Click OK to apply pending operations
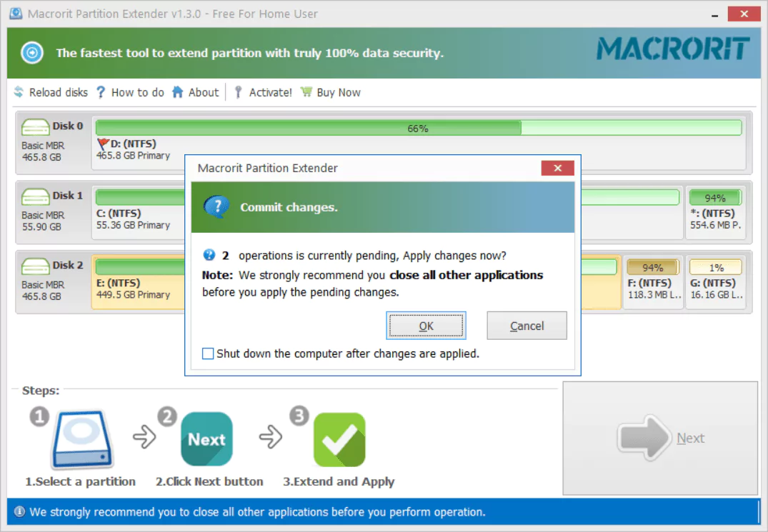 click(426, 326)
